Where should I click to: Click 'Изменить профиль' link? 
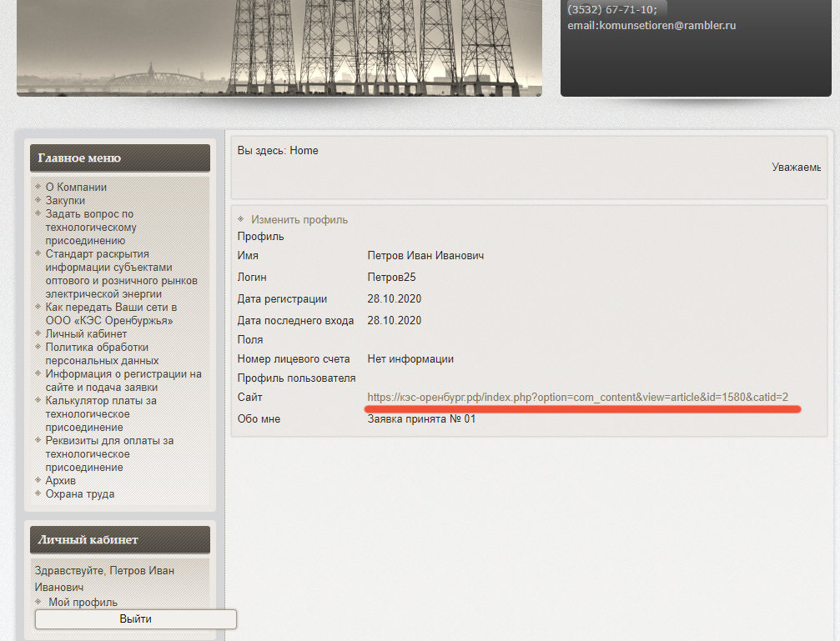(x=299, y=220)
